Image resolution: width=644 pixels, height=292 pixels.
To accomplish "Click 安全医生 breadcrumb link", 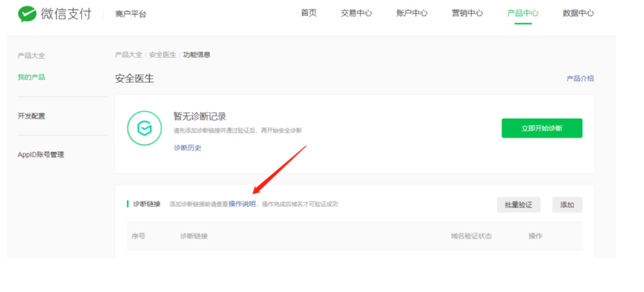I will click(x=163, y=55).
